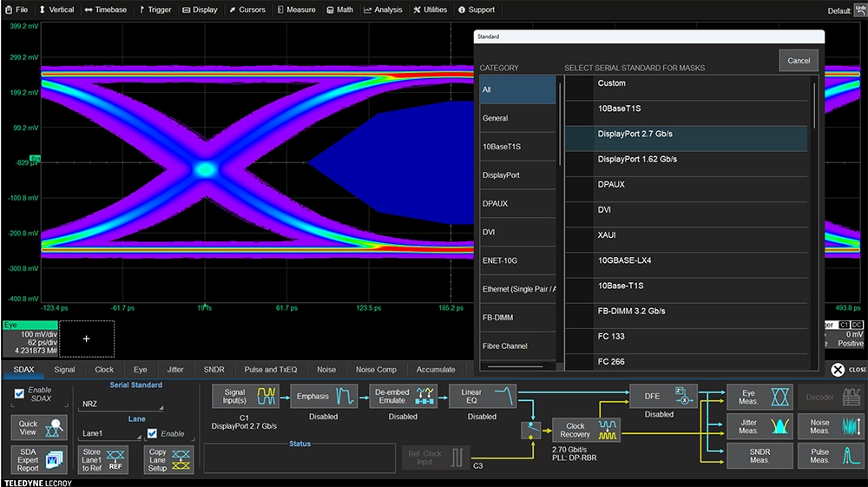Open the Support menu
This screenshot has width=868, height=487.
(x=477, y=10)
